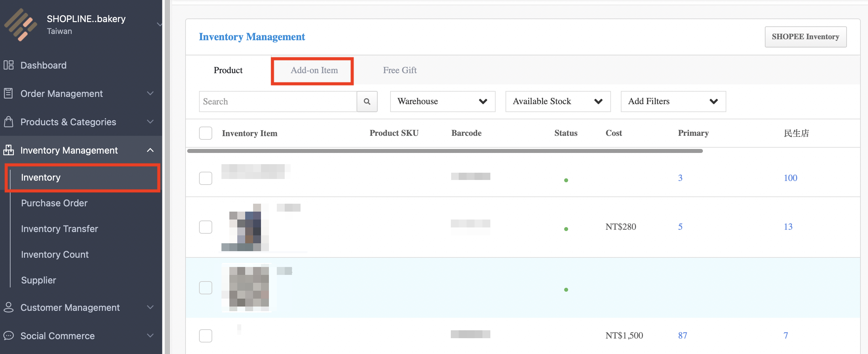
Task: Open the Available Stock dropdown
Action: pyautogui.click(x=558, y=102)
